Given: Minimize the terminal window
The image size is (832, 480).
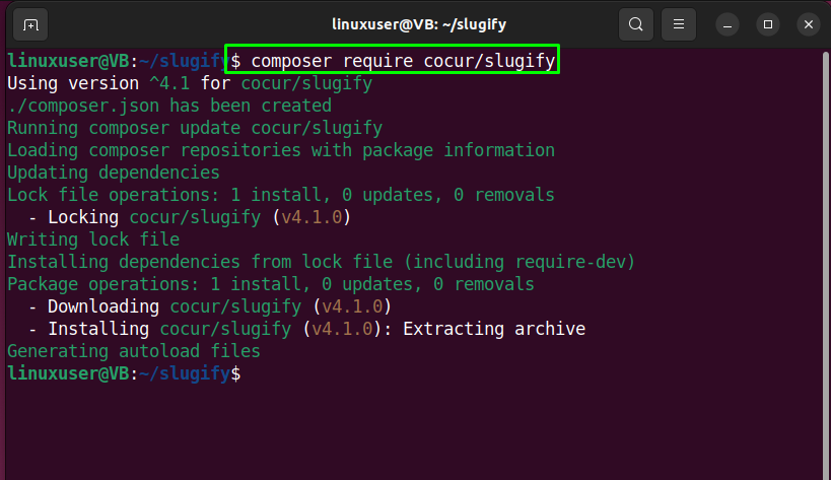Looking at the screenshot, I should [727, 25].
